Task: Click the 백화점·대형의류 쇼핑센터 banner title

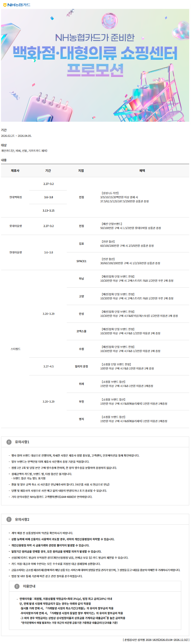Action: point(95,53)
